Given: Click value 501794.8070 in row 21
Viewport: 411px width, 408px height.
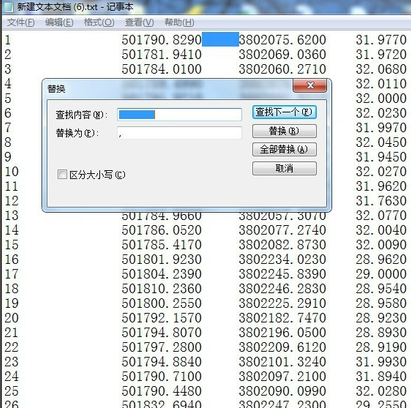Looking at the screenshot, I should click(x=161, y=332).
